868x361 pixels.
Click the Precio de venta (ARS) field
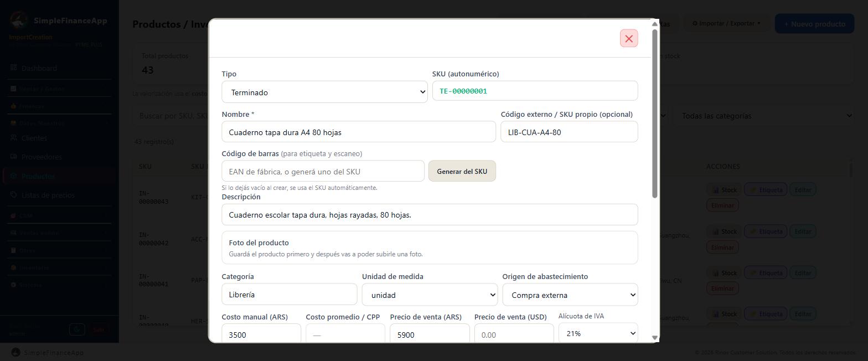(x=430, y=334)
